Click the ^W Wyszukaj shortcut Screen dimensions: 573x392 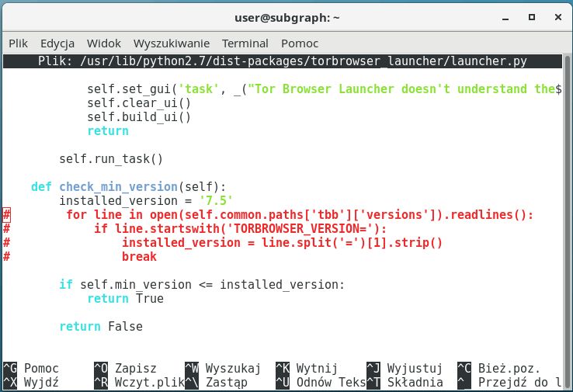[223, 368]
